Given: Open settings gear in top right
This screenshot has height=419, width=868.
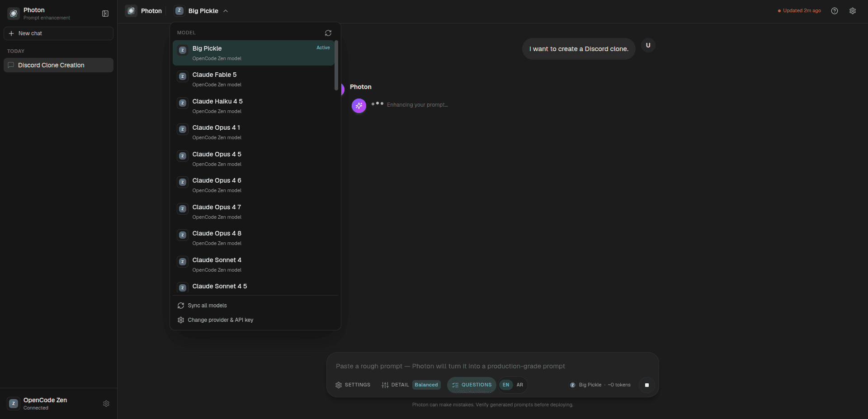Looking at the screenshot, I should (853, 11).
